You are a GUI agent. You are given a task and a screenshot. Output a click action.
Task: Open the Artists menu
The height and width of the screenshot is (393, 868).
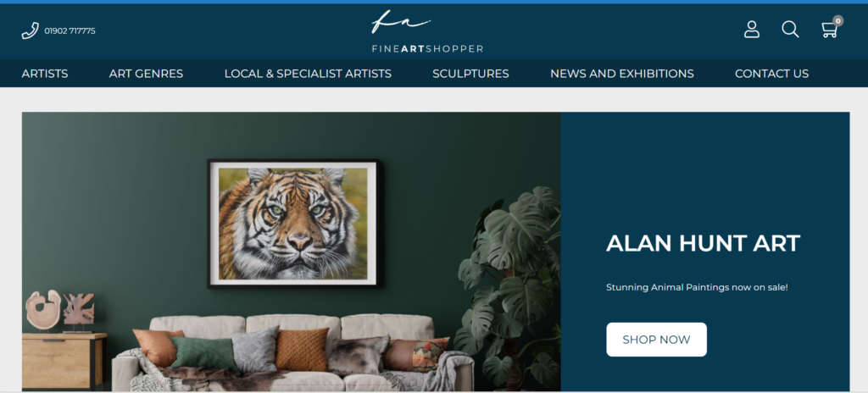pos(45,74)
